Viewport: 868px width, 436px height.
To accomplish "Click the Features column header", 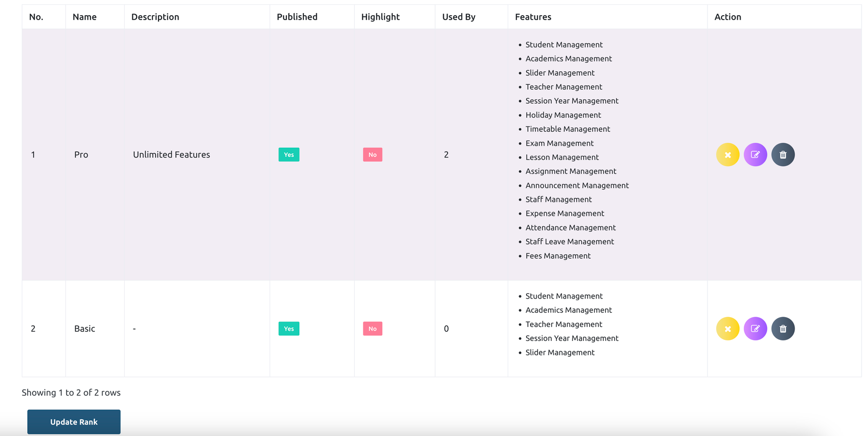I will pyautogui.click(x=533, y=17).
